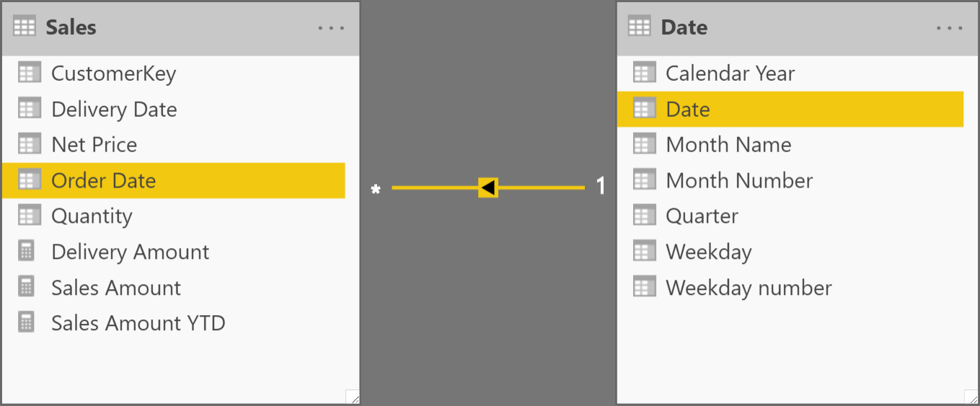Click the Sales Amount YTD calculator icon
This screenshot has height=406, width=980.
pyautogui.click(x=27, y=322)
